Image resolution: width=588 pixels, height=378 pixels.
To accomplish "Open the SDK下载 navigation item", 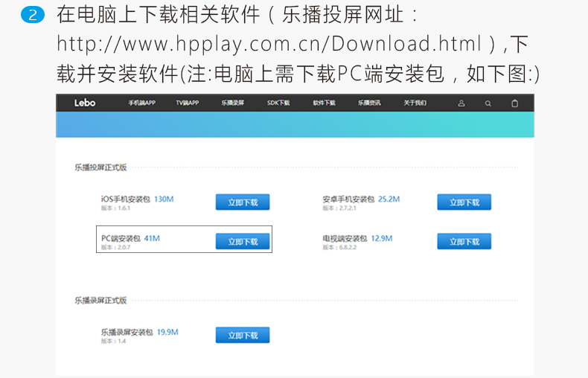I will [278, 103].
